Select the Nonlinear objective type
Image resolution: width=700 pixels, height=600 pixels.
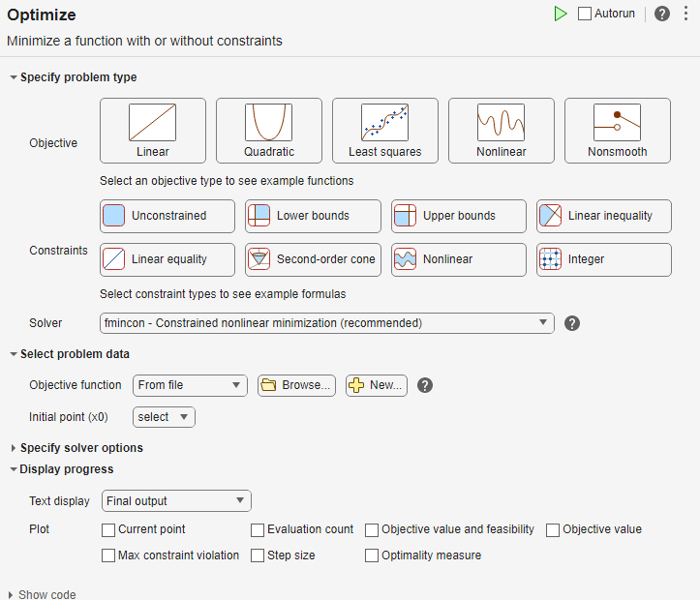[x=501, y=130]
